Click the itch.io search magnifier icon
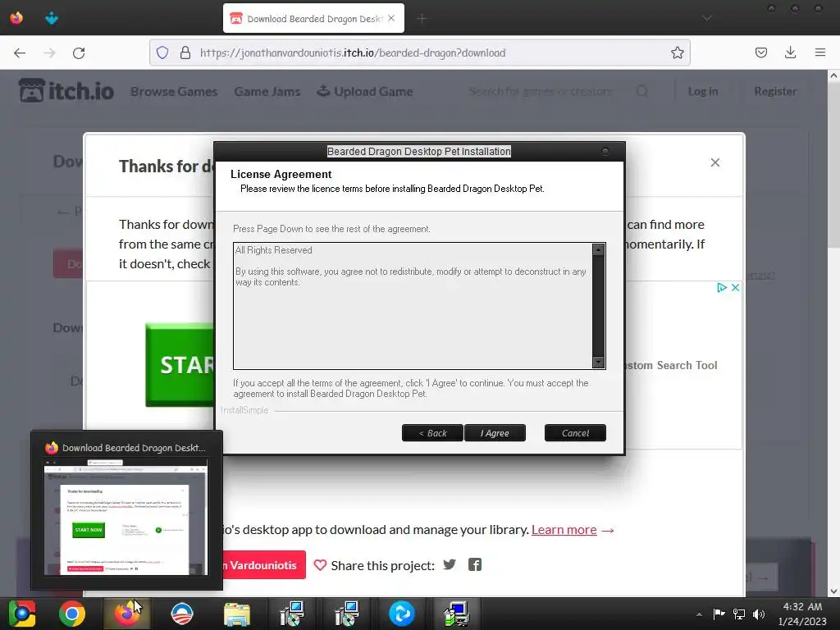840x630 pixels. [x=641, y=92]
